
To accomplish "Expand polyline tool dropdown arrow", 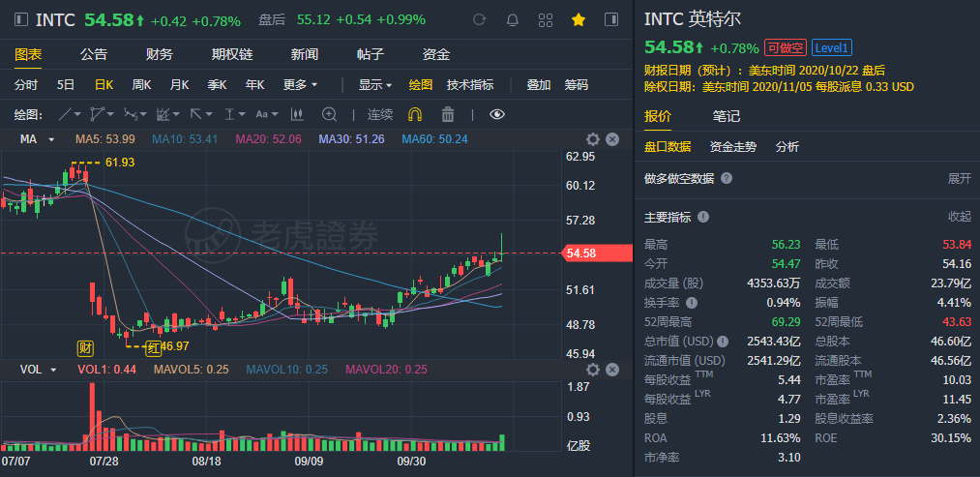I will click(x=110, y=114).
